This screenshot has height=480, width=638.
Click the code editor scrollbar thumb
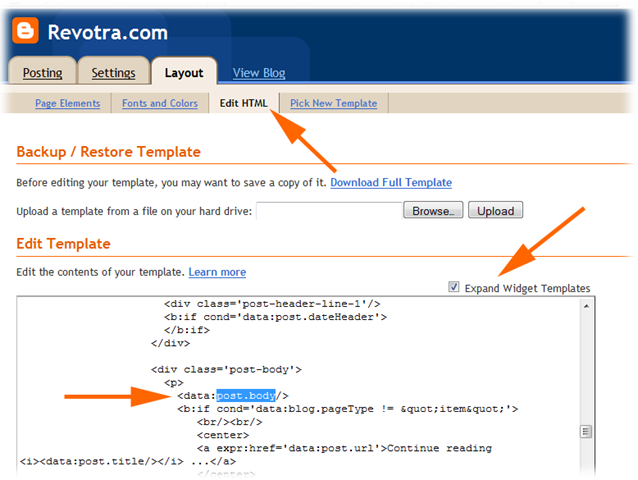[x=586, y=431]
